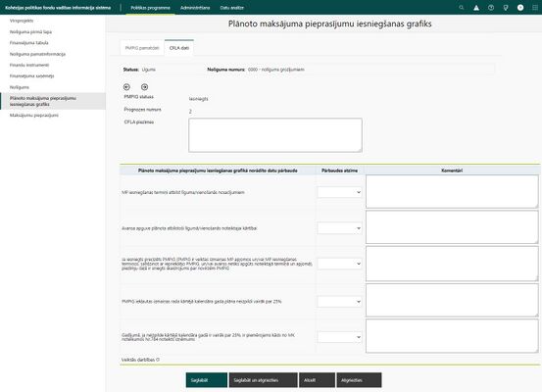542x392 pixels.
Task: Go to previous record with left arrow icon
Action: (x=126, y=87)
